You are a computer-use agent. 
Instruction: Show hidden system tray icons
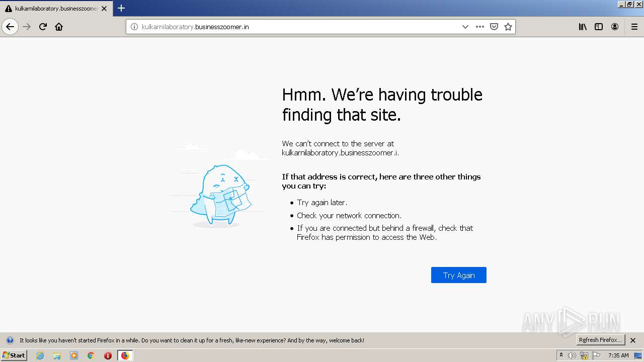(561, 355)
